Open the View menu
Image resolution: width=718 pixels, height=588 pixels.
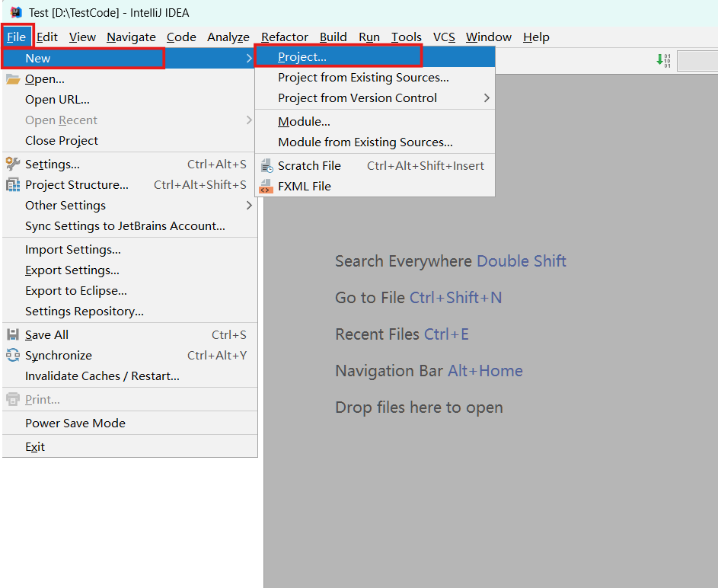pos(82,37)
